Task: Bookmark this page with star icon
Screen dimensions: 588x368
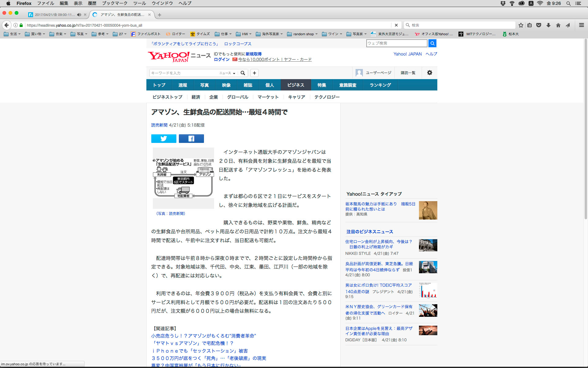Action: (521, 25)
